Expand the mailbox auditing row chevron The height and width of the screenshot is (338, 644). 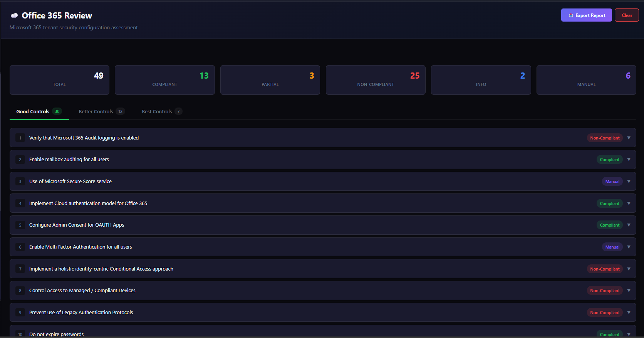[x=629, y=160]
